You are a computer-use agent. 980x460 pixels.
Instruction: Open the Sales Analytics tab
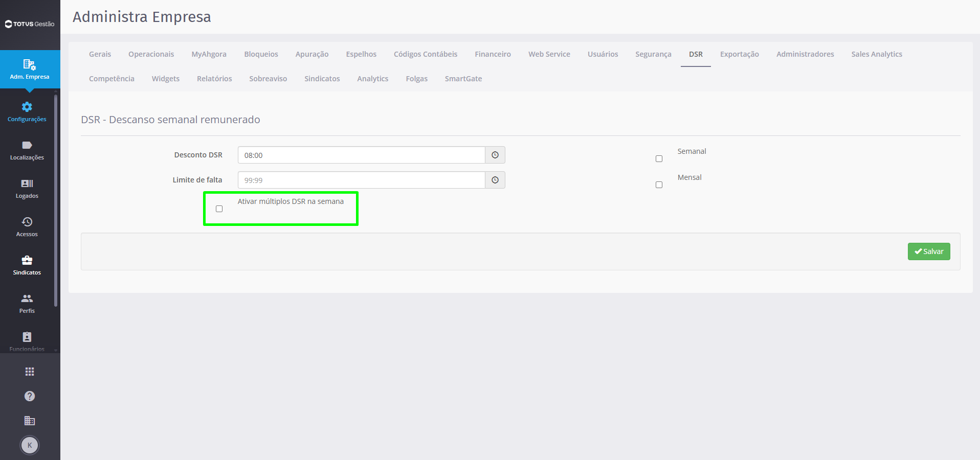[877, 54]
